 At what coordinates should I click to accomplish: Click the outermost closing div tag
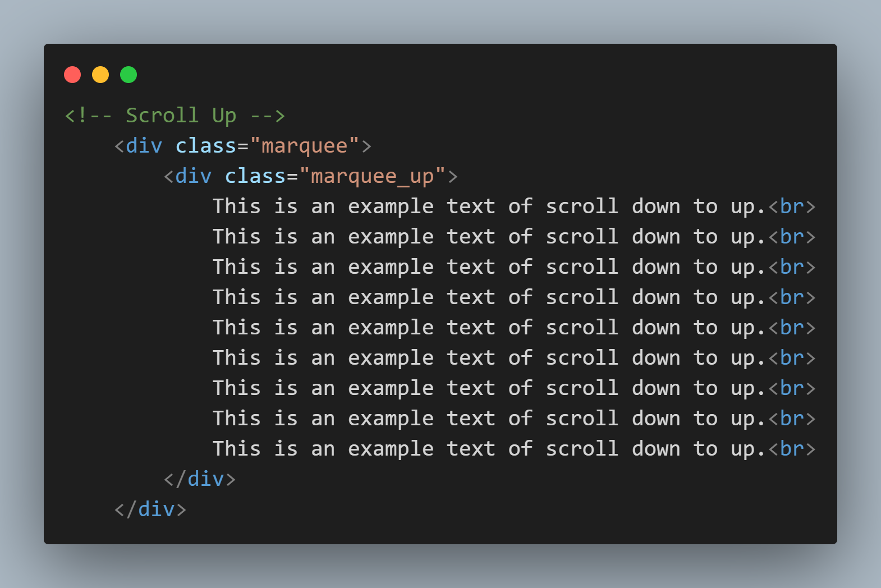click(150, 509)
